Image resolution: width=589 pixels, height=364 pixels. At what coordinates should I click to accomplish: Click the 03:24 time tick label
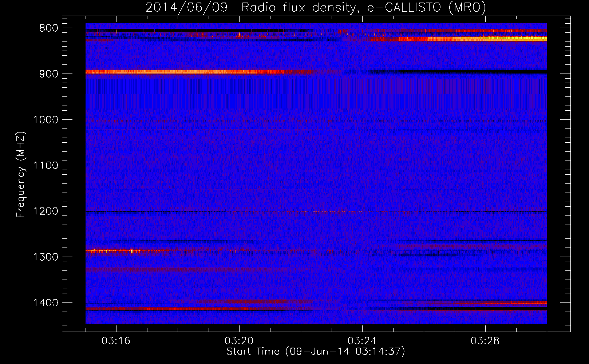point(362,341)
